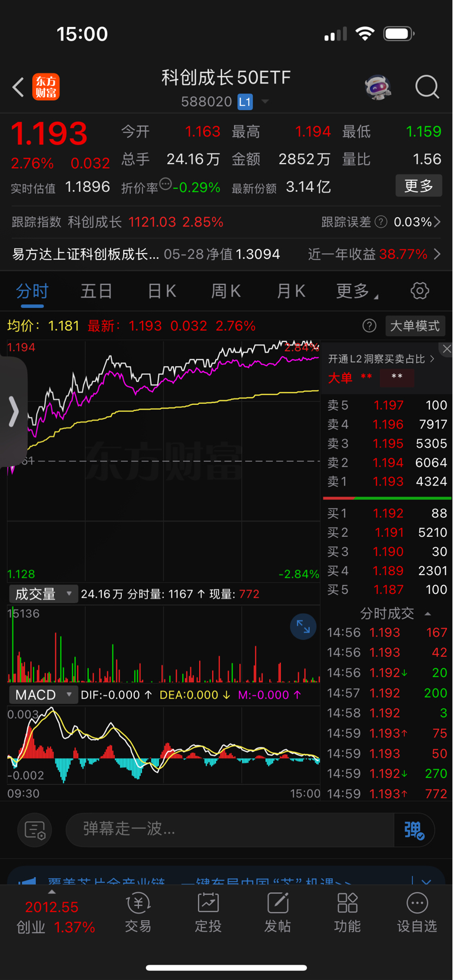Screen dimensions: 453x980
Task: Tap the 更多 button in quote header
Action: [x=419, y=186]
